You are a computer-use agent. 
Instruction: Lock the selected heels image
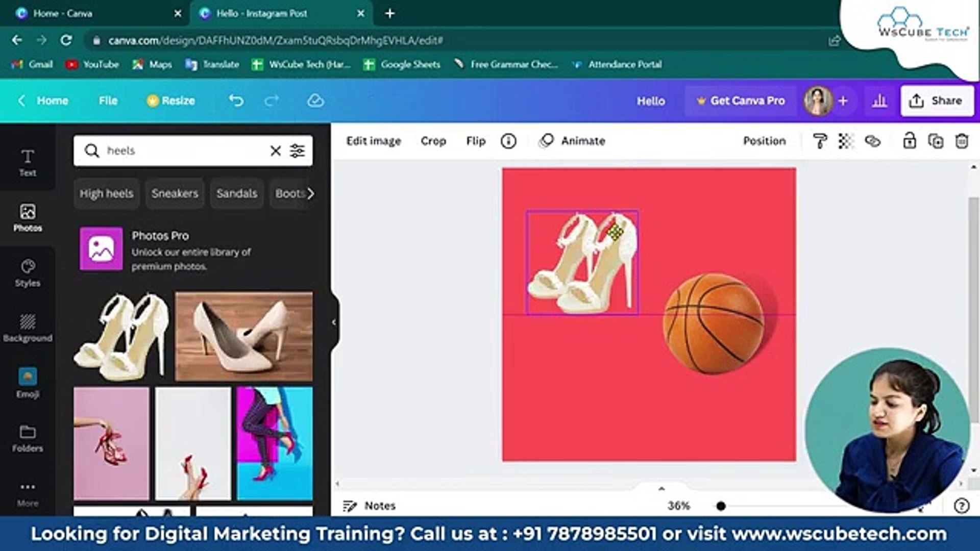909,141
